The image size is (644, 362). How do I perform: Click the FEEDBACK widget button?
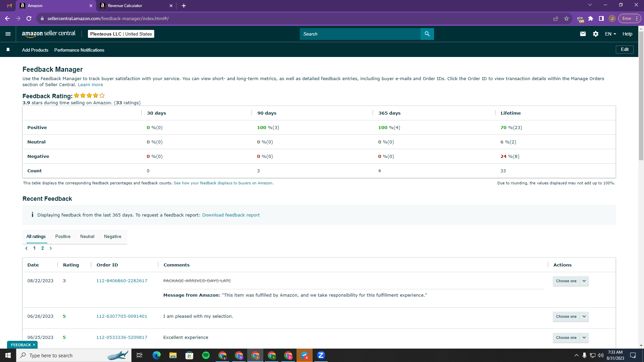click(21, 345)
